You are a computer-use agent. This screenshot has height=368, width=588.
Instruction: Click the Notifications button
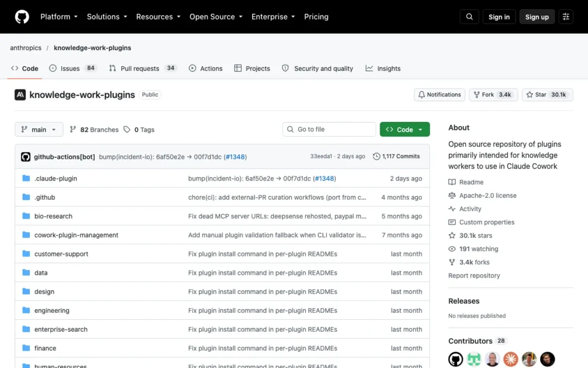[439, 95]
